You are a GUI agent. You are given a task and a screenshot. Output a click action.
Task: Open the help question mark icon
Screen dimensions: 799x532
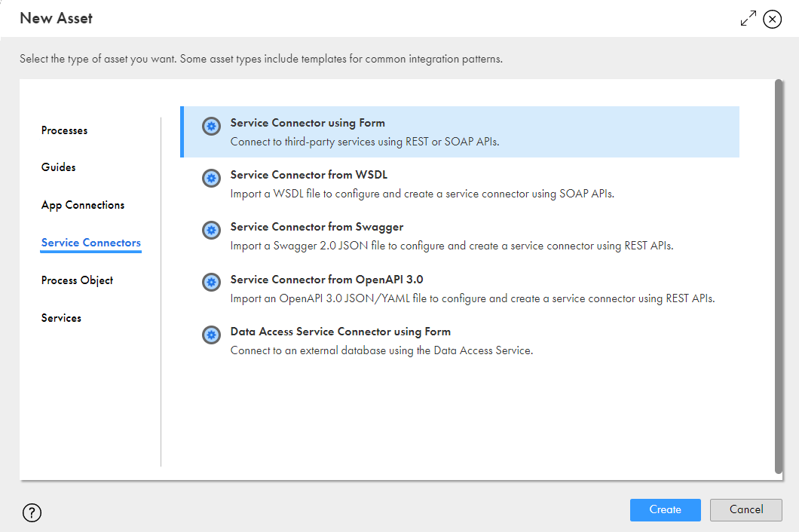[x=32, y=512]
